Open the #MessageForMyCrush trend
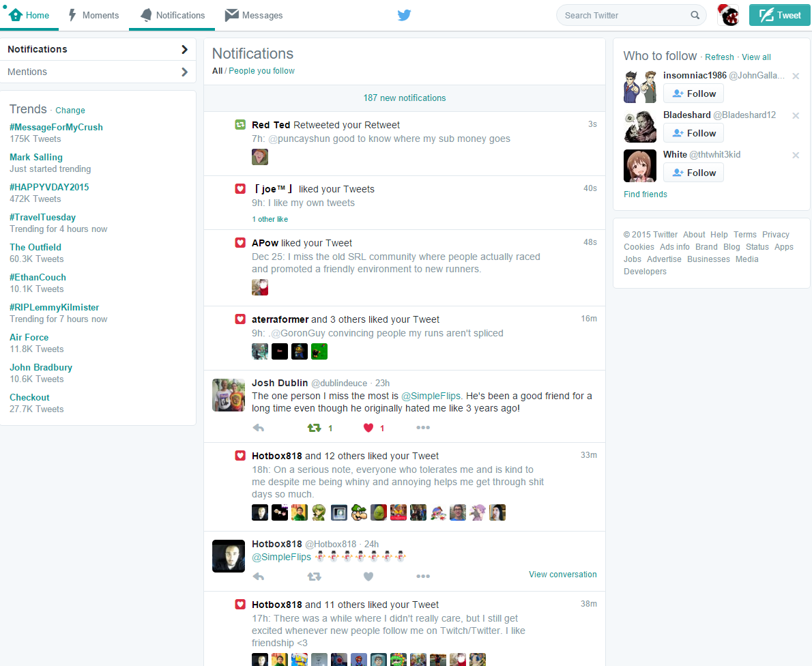 click(x=56, y=128)
